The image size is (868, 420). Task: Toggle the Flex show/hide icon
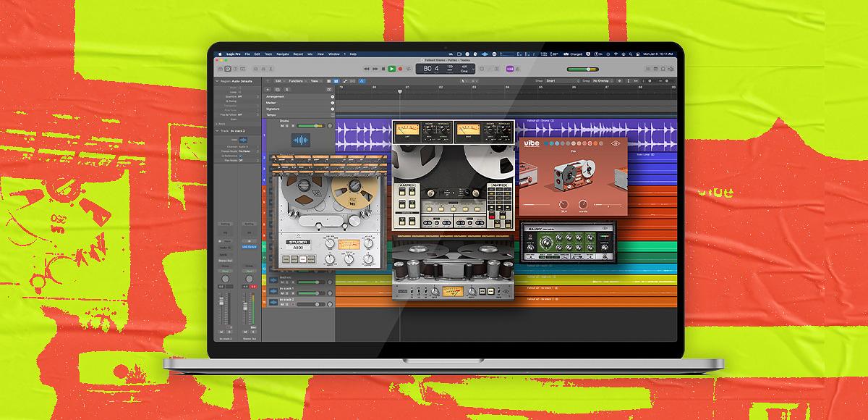tap(352, 81)
